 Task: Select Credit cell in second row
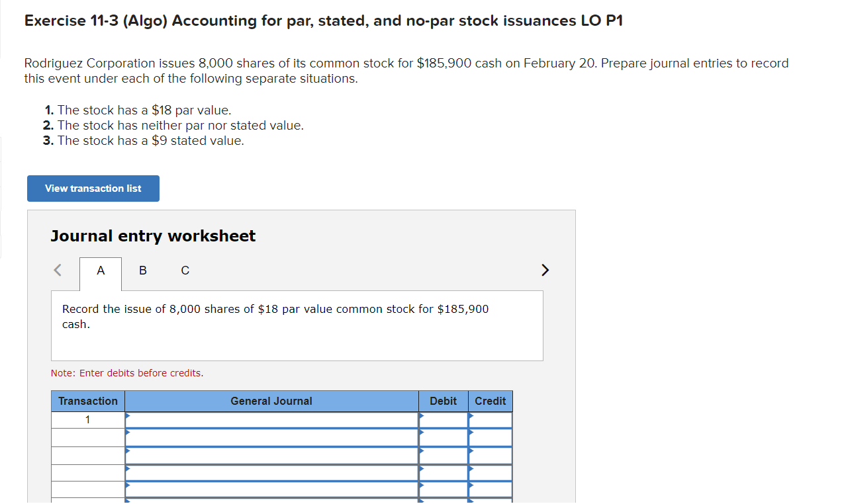coord(491,438)
